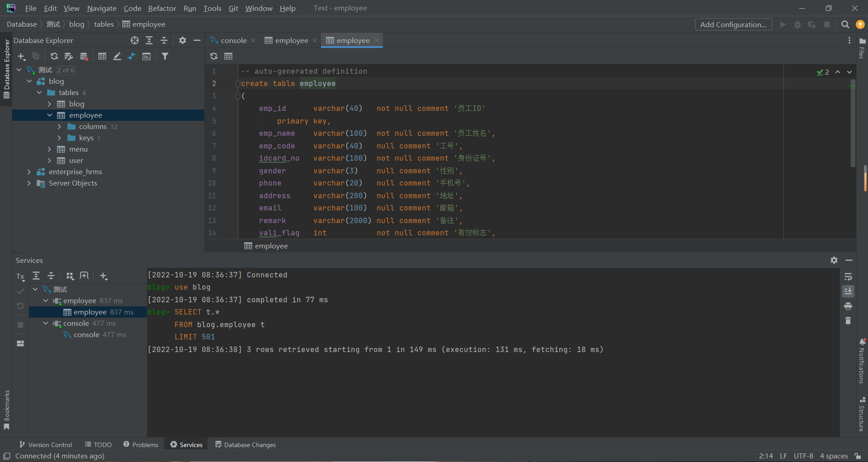Open Version Control tool window
The image size is (868, 462).
pyautogui.click(x=46, y=445)
